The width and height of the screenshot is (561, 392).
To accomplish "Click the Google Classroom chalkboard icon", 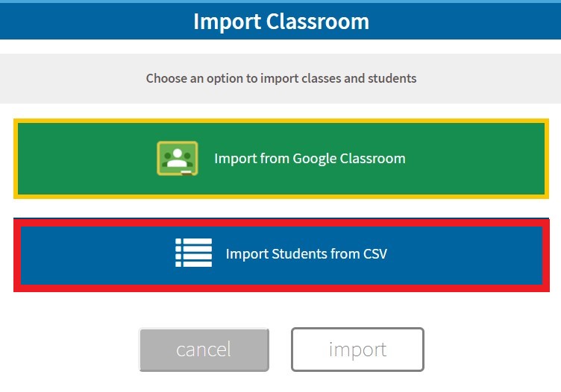I will [x=177, y=159].
